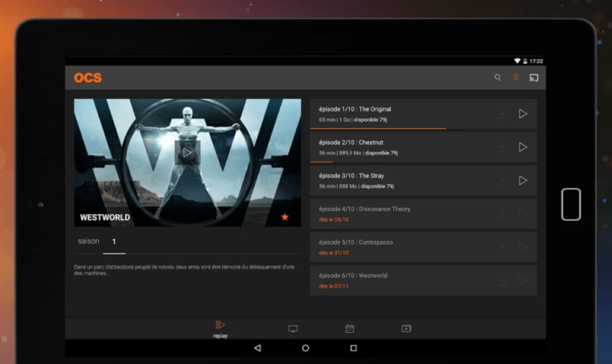Click the play overlay on Westworld poster
The image size is (612, 364).
[187, 153]
